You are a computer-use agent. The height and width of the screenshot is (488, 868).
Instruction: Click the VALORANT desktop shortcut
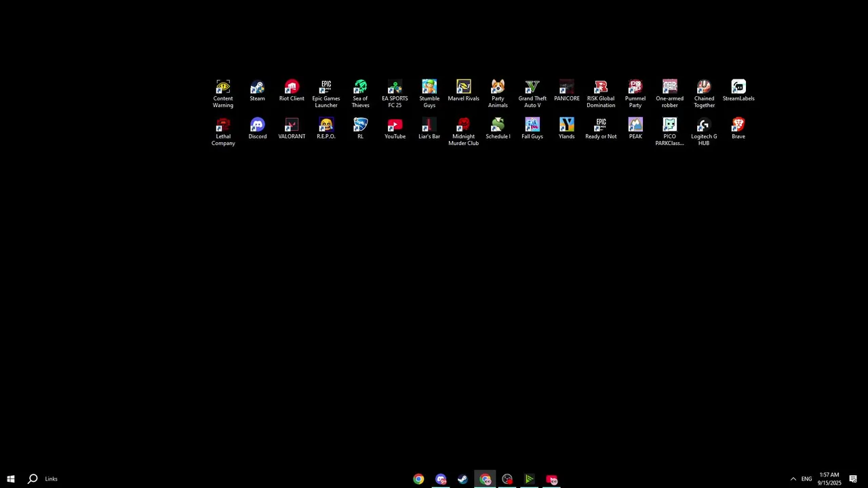292,129
